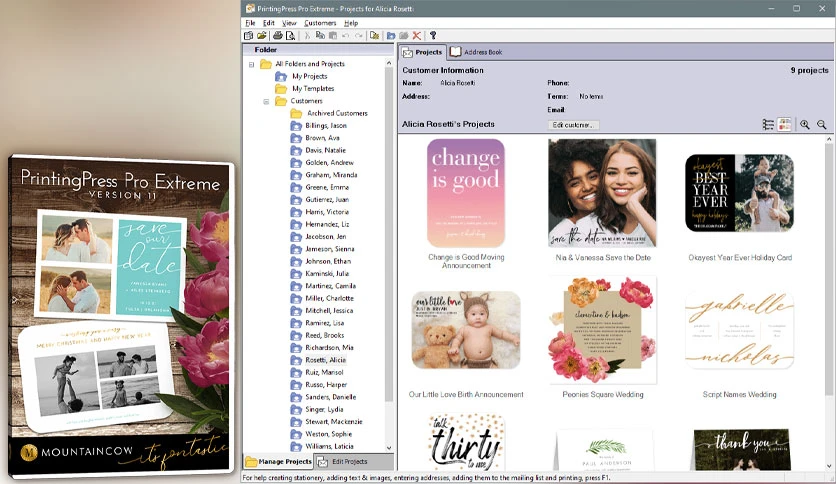Collapse the Customers tree node
This screenshot has height=484, width=836.
click(266, 101)
